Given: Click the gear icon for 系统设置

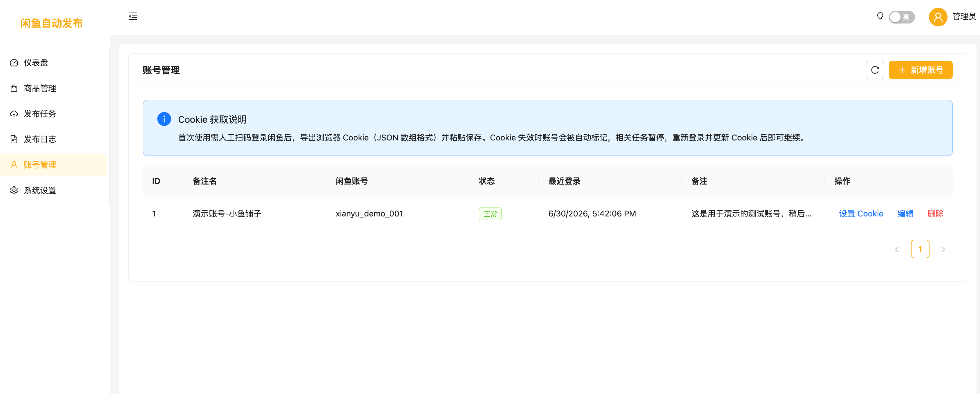Looking at the screenshot, I should (x=14, y=190).
